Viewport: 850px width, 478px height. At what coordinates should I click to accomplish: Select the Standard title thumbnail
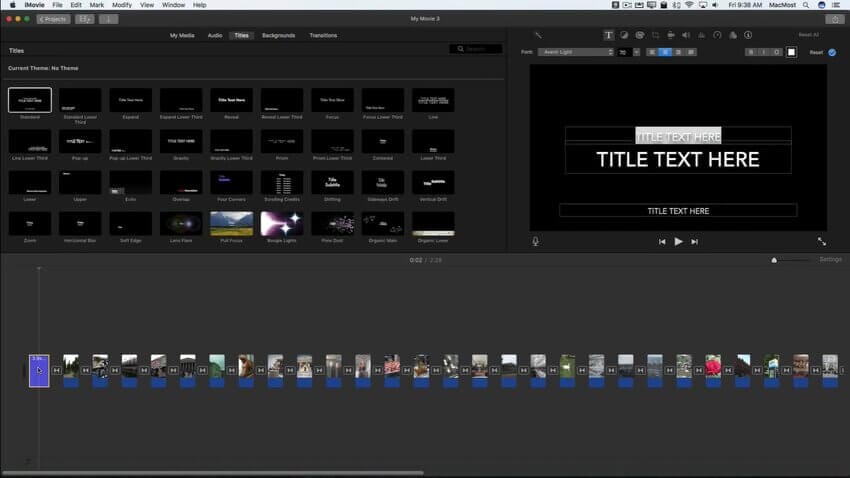(x=30, y=100)
